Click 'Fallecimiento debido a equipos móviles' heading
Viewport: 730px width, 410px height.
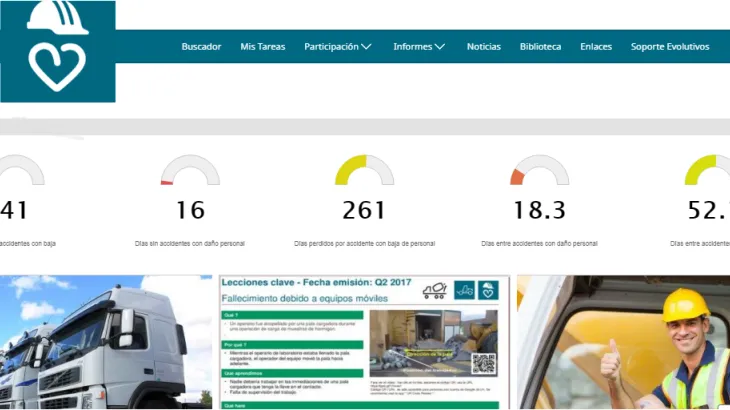(x=304, y=298)
